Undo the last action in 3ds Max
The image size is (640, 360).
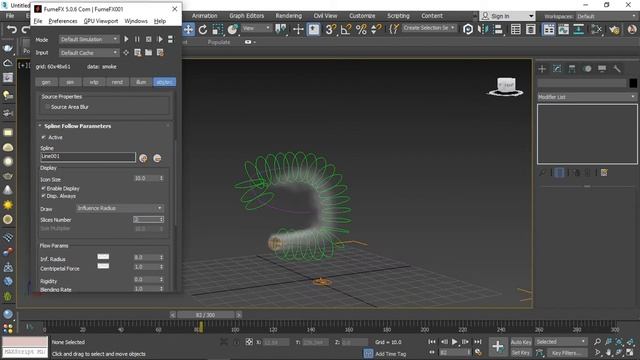click(x=12, y=29)
